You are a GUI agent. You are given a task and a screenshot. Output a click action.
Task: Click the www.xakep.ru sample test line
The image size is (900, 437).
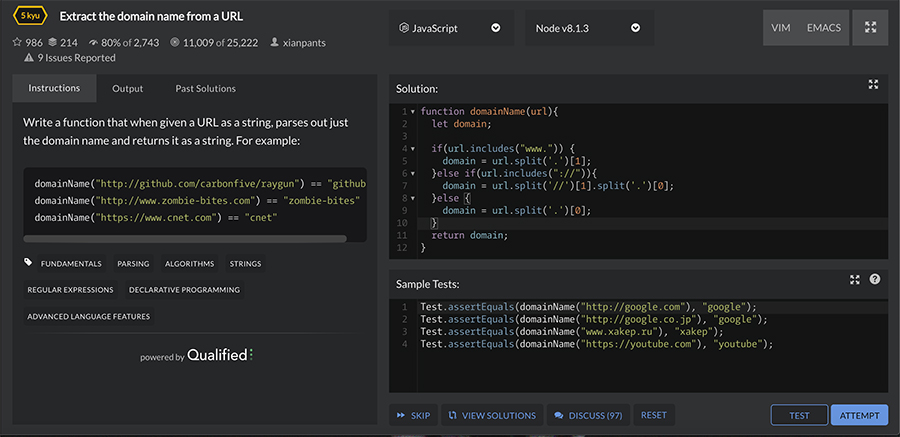(572, 332)
